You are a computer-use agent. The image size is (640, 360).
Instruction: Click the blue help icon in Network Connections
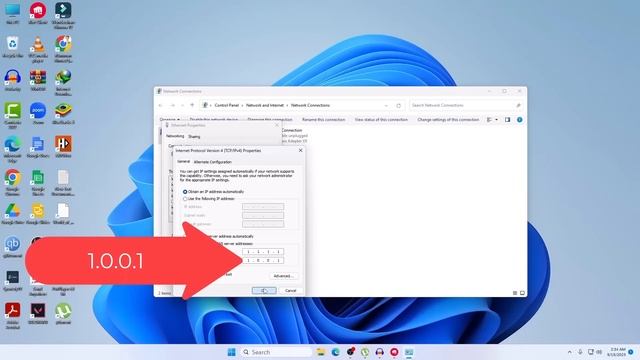point(520,120)
